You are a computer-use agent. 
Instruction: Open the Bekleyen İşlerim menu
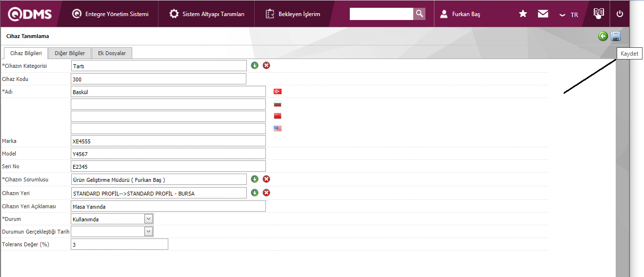293,14
